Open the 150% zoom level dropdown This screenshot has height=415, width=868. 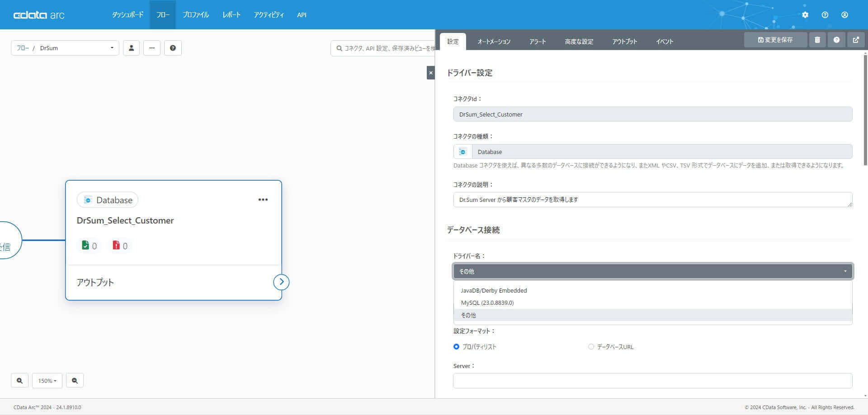(x=47, y=380)
